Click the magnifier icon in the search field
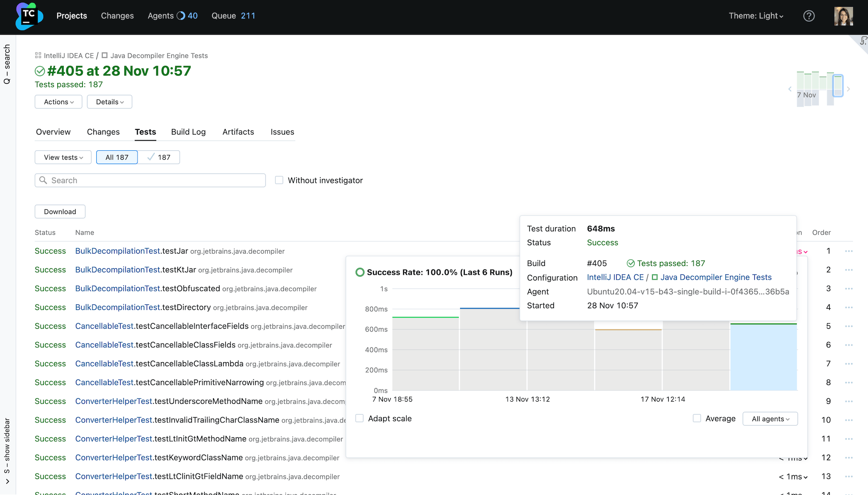The image size is (868, 495). click(43, 180)
